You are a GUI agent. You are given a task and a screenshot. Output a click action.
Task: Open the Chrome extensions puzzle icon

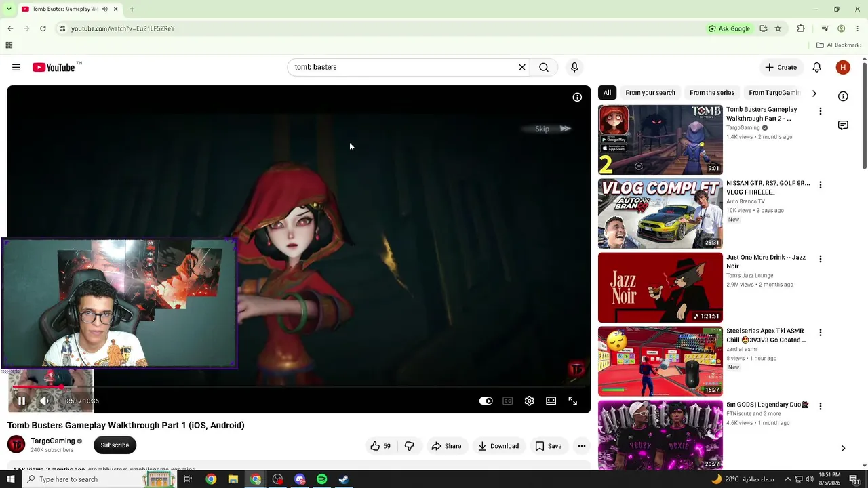[x=801, y=28]
